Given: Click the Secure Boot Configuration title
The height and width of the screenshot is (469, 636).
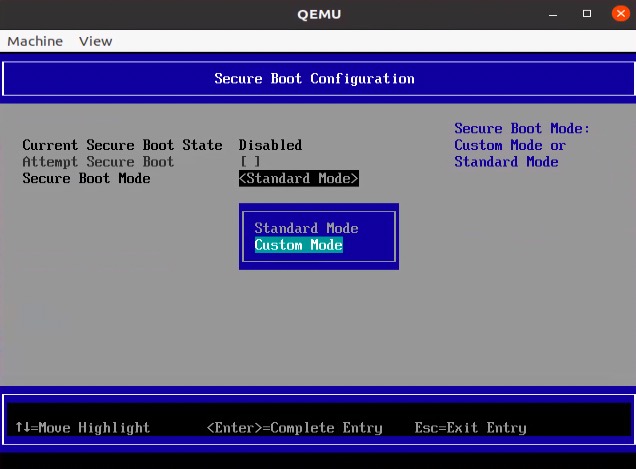Looking at the screenshot, I should point(314,78).
